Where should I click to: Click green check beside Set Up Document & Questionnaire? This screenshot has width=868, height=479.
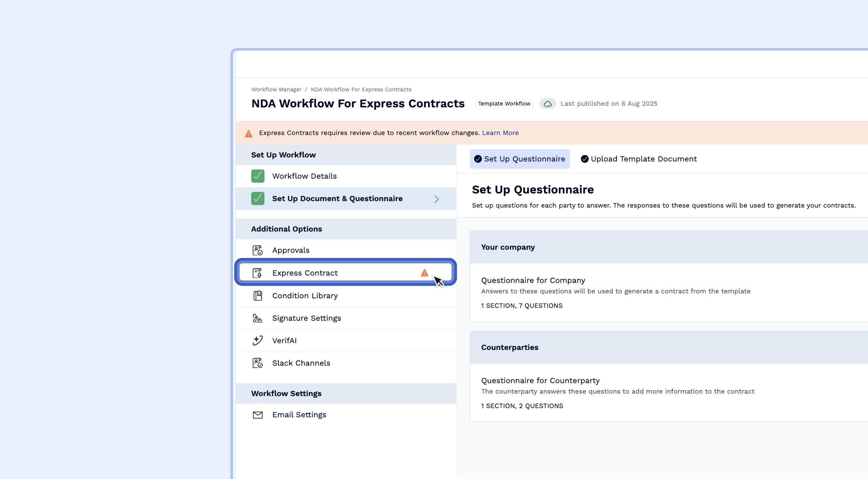click(257, 199)
